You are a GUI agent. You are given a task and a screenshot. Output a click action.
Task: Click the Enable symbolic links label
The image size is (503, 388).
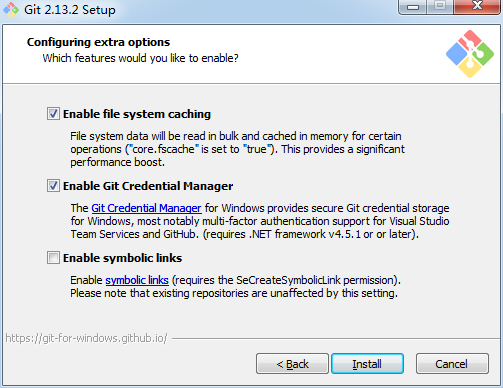click(x=122, y=258)
